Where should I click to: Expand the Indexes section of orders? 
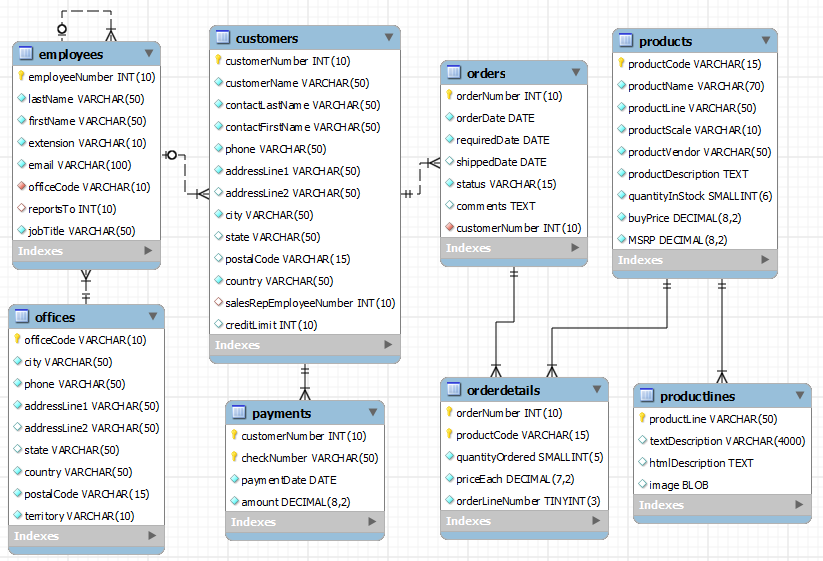point(576,248)
